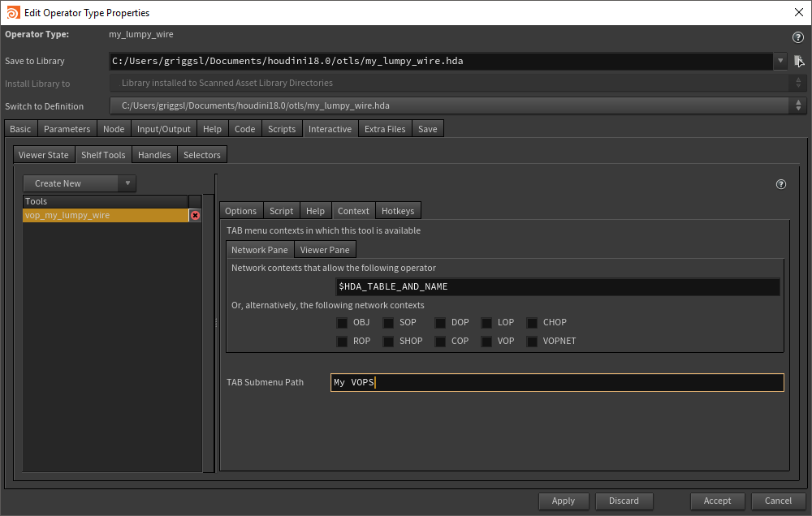Image resolution: width=812 pixels, height=516 pixels.
Task: Open the Create New tool dropdown
Action: pos(127,183)
